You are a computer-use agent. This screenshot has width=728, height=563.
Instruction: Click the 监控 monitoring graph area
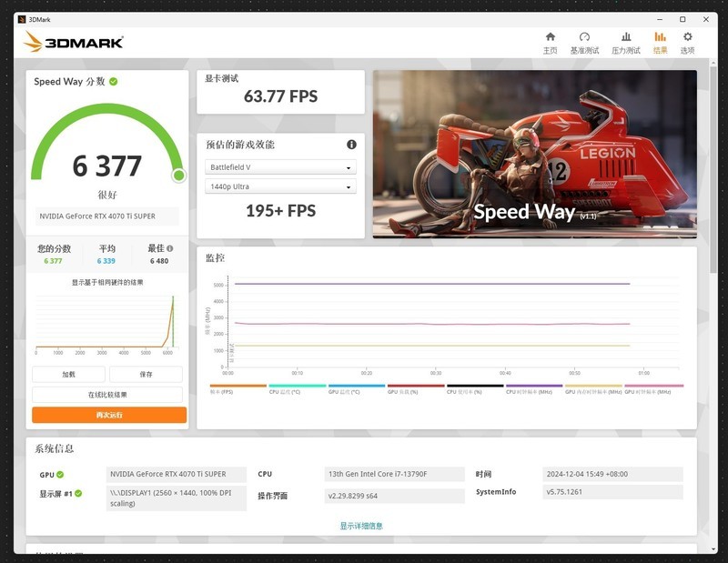click(x=447, y=325)
